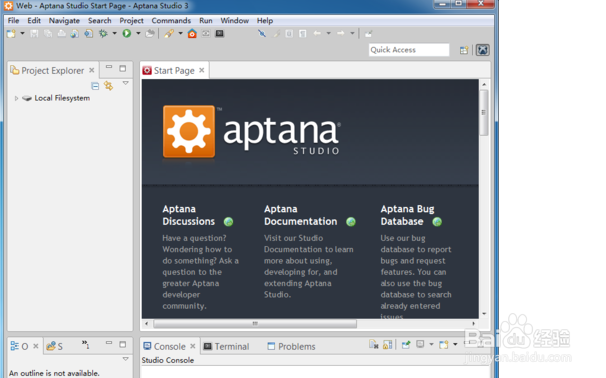
Task: Open the Aptana Bug Database link
Action: [407, 215]
